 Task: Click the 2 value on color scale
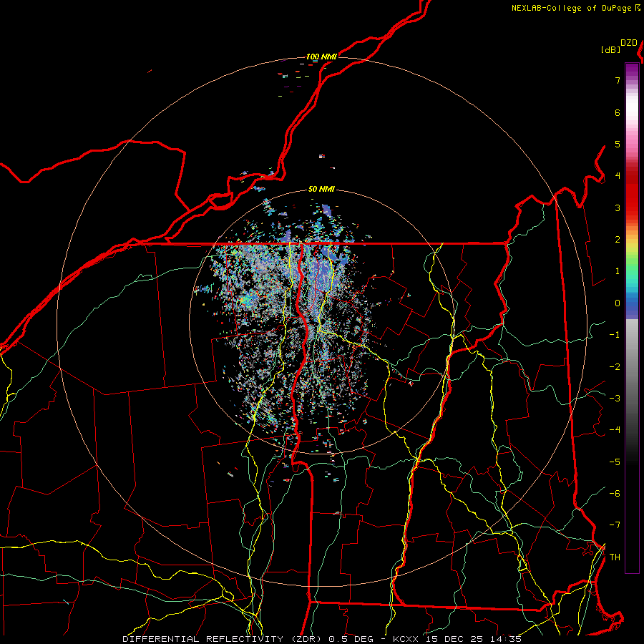pos(618,240)
